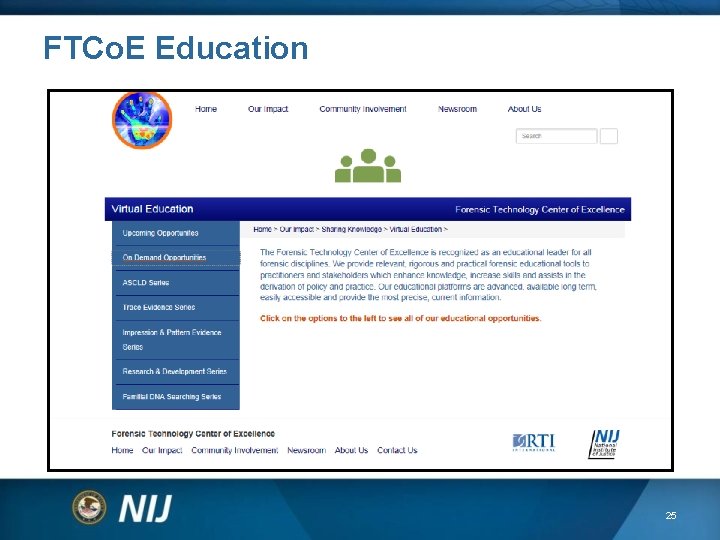Open Trace Evidence Series sidebar item
Viewport: 720px width, 540px height.
point(176,307)
